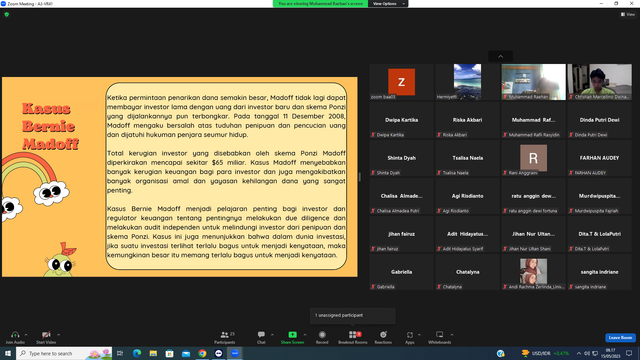Select Muhammad Raehan's video tile
Image resolution: width=640 pixels, height=360 pixels.
(533, 82)
